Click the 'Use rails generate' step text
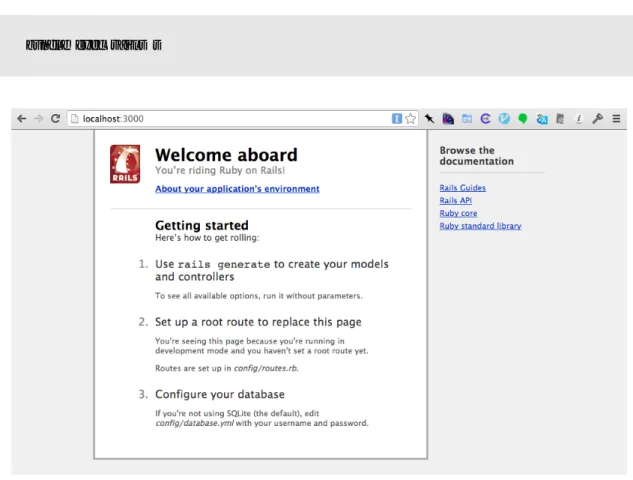This screenshot has width=633, height=480. [x=272, y=270]
